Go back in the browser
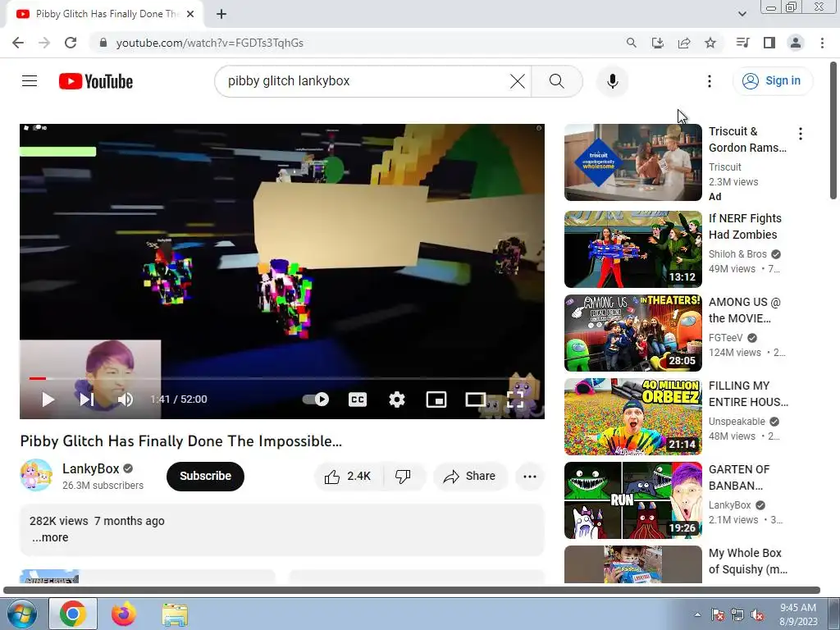 pos(18,43)
